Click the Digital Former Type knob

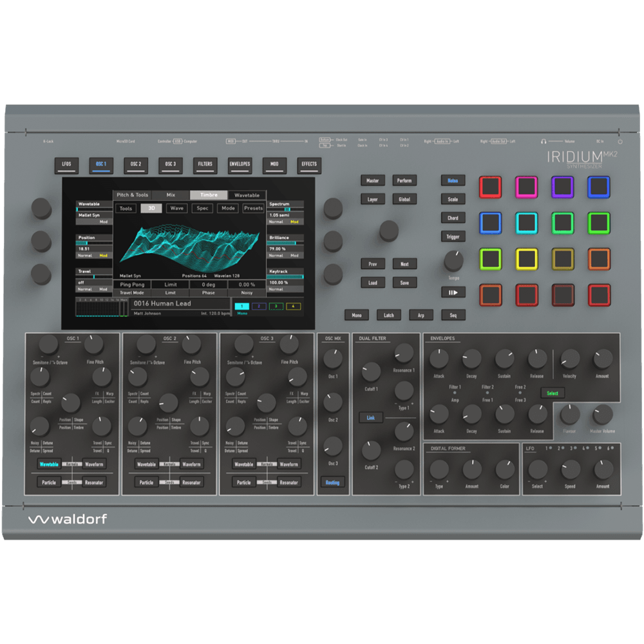coord(439,469)
